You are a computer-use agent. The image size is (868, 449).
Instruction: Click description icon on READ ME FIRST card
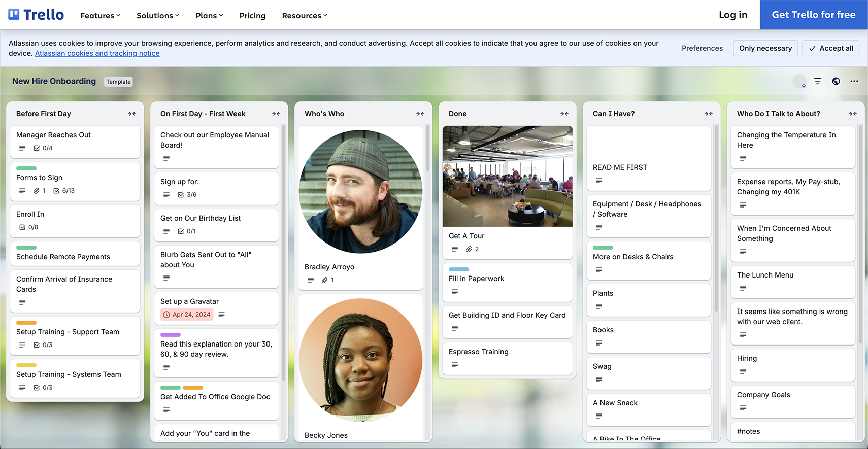point(599,181)
